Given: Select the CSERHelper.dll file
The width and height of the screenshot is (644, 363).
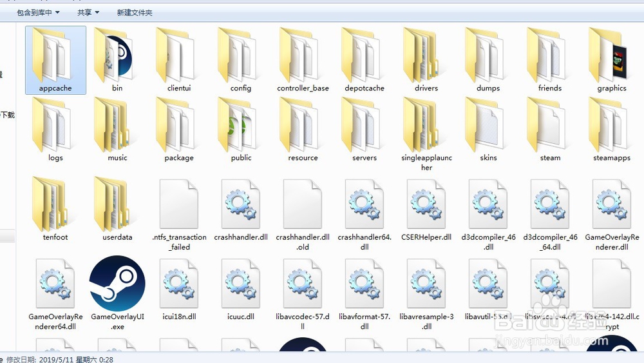Looking at the screenshot, I should pos(426,210).
